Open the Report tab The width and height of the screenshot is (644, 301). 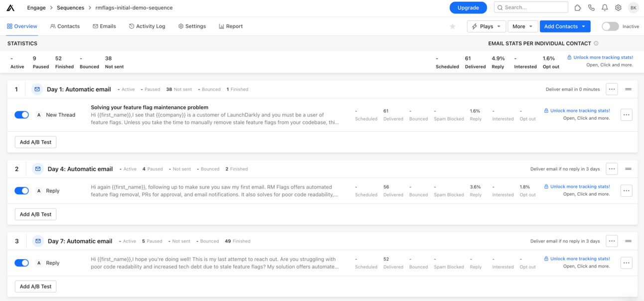pyautogui.click(x=231, y=26)
